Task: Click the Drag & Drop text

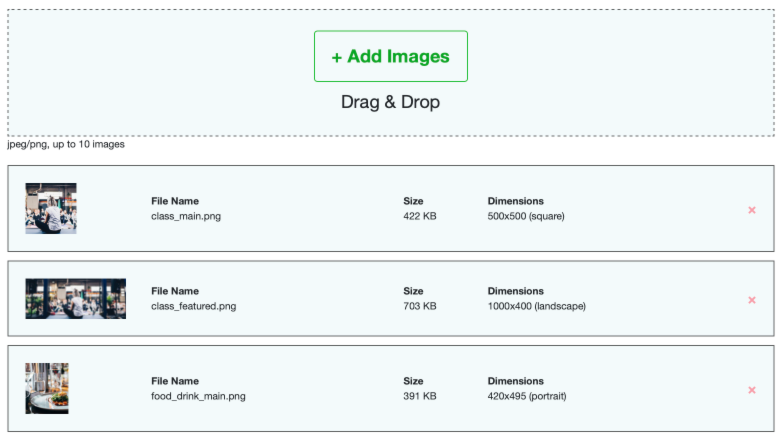Action: tap(391, 102)
